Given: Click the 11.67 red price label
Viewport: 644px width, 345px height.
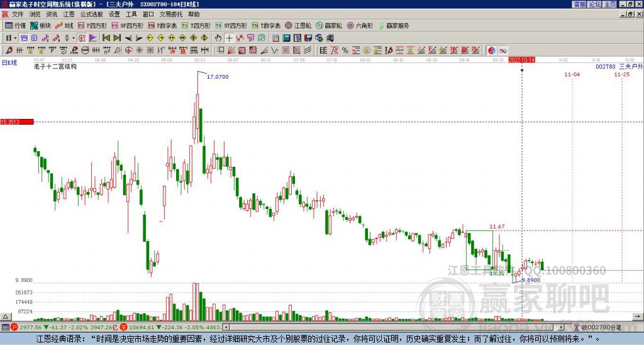Looking at the screenshot, I should coord(497,227).
